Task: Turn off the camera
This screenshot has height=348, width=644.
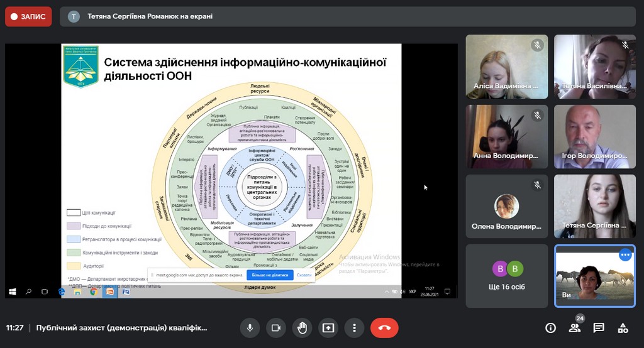Action: coord(275,327)
